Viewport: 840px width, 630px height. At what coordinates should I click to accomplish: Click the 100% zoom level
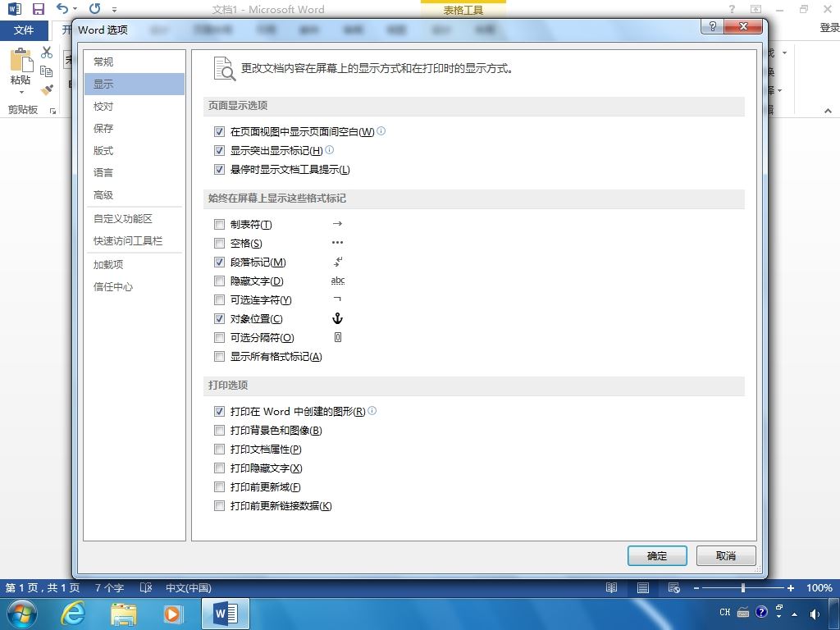819,587
